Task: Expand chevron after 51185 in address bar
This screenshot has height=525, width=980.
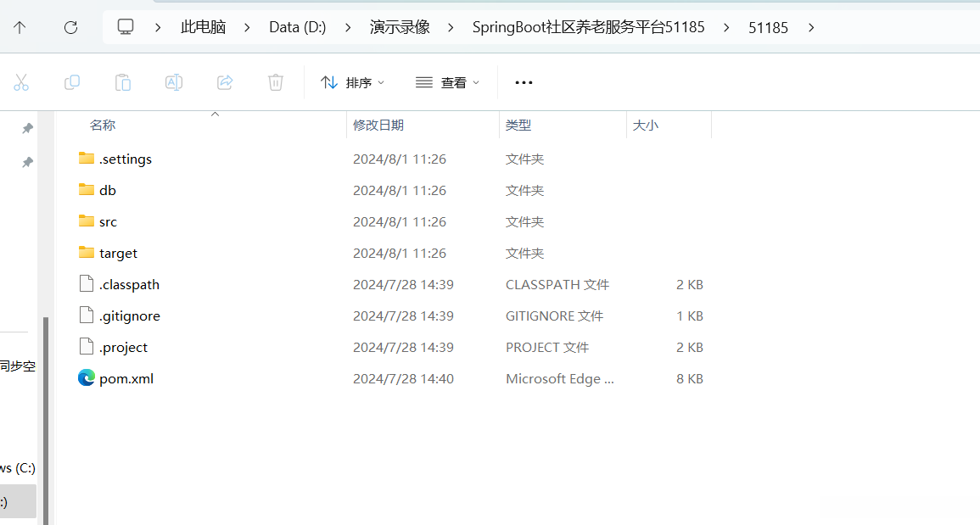Action: 810,27
